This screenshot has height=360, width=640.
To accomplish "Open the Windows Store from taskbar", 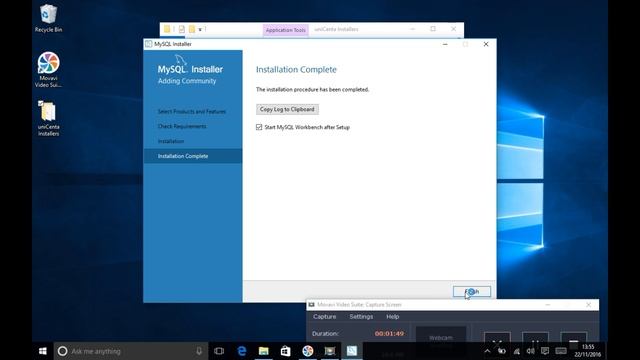I will [x=285, y=351].
